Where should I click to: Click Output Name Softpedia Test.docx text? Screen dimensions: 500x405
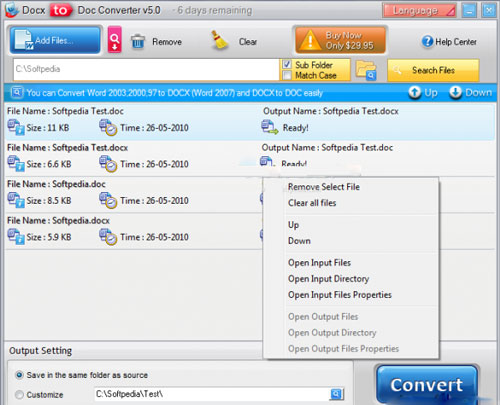click(x=331, y=111)
